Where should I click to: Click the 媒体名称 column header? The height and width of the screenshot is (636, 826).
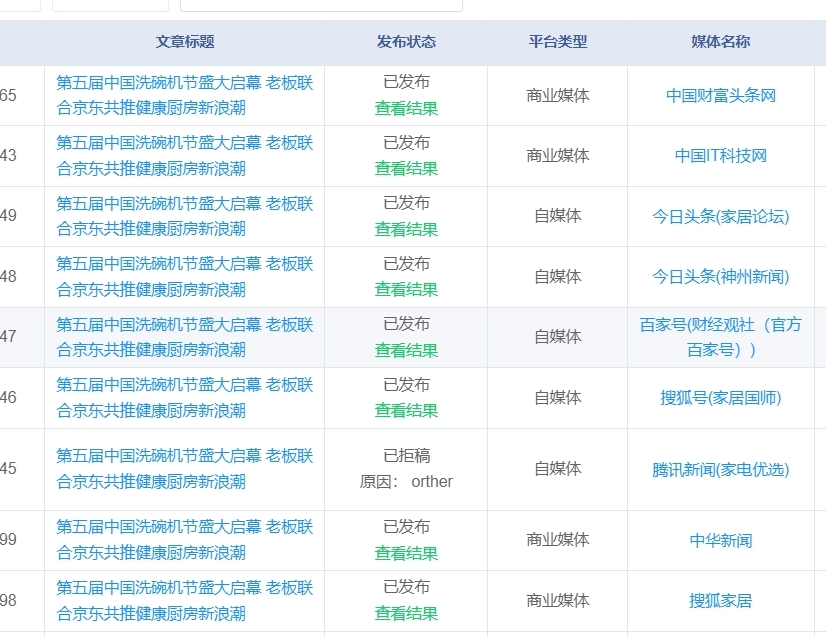point(720,42)
